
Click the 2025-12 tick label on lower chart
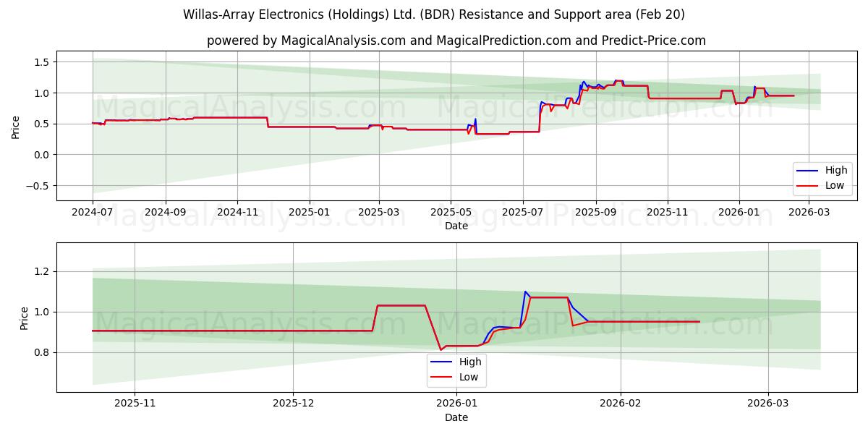[x=294, y=404]
